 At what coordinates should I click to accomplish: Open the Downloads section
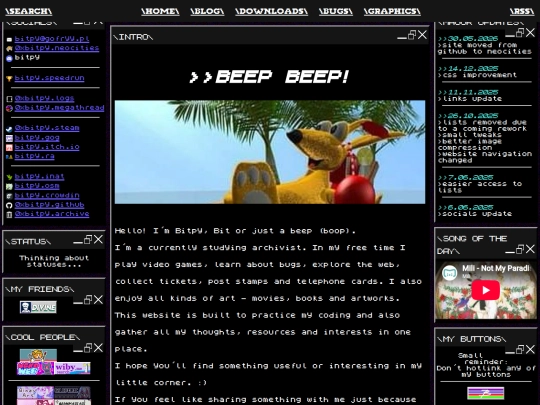(x=271, y=11)
